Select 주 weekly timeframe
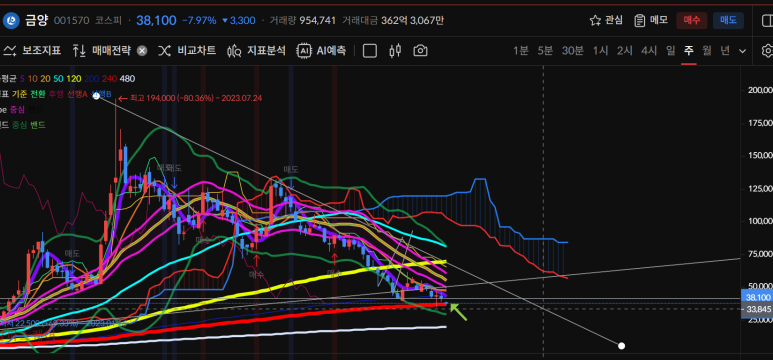 click(x=689, y=50)
